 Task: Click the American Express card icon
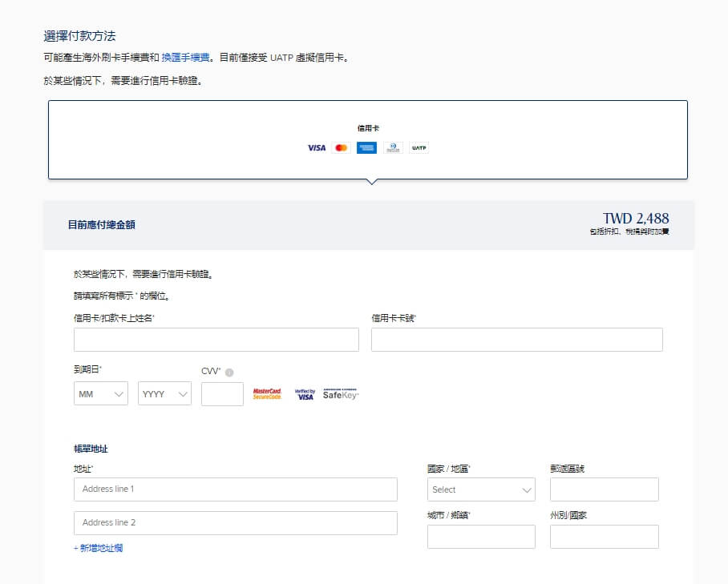[366, 148]
